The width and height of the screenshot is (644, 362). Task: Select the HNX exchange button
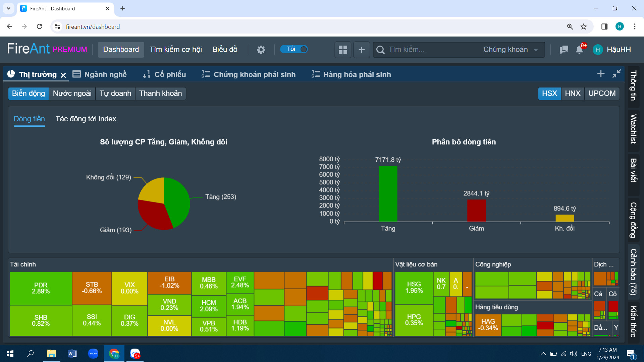[572, 93]
